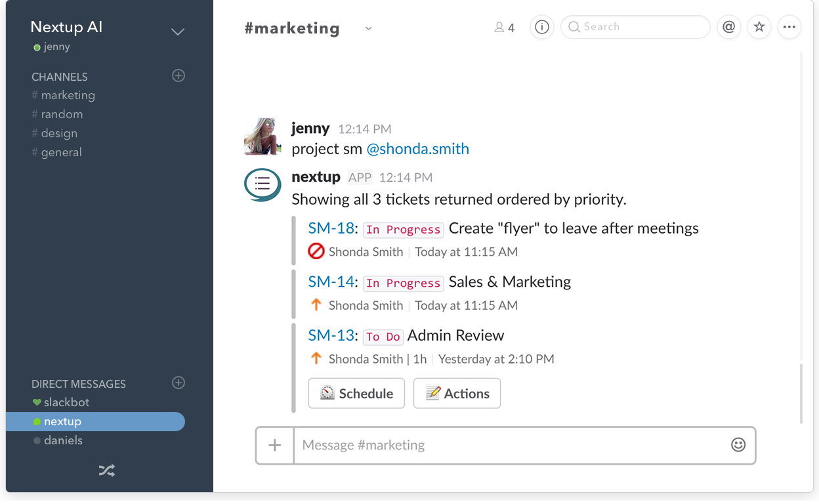
Task: Open ticket link SM-18
Action: pos(331,228)
